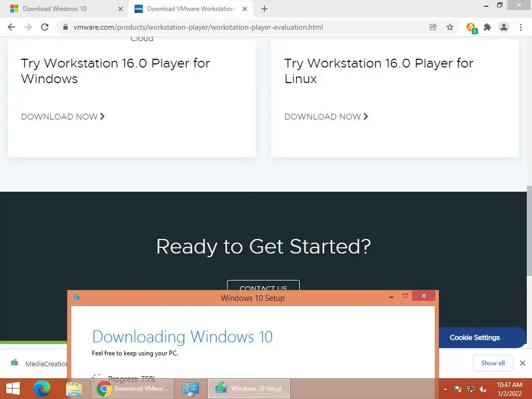Click 'Try Workstation 16.0 Player for Linux' heading
This screenshot has height=399, width=532.
379,71
